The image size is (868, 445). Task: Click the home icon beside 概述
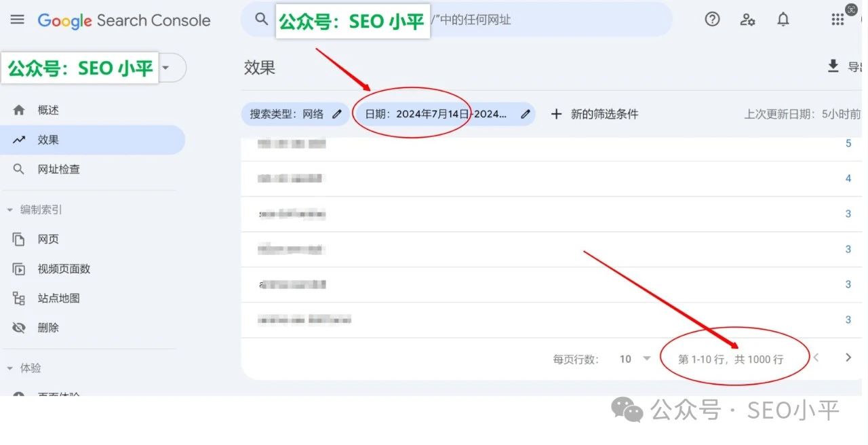19,110
